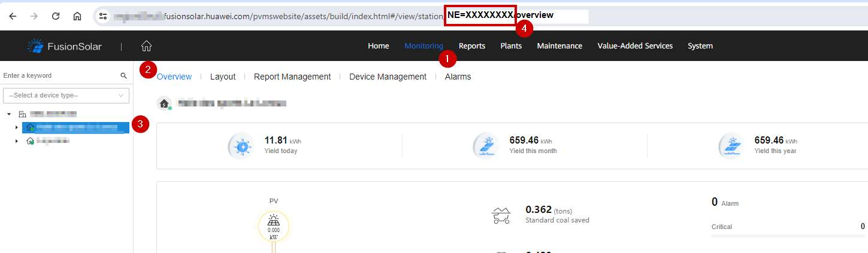Screen dimensions: 868x253
Task: Switch to the Alarms tab
Action: (x=458, y=77)
